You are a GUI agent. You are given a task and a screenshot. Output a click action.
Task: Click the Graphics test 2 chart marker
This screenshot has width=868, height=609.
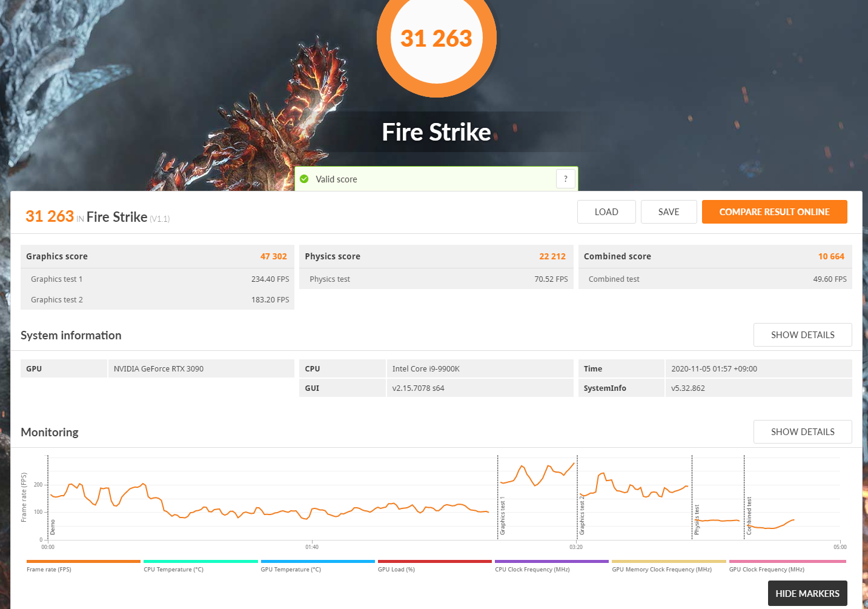pyautogui.click(x=582, y=514)
